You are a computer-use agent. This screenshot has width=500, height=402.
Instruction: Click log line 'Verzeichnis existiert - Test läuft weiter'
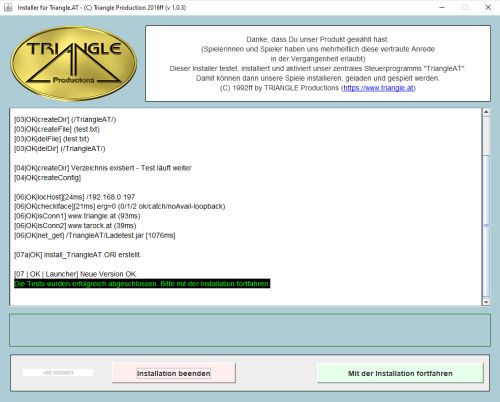(x=131, y=168)
